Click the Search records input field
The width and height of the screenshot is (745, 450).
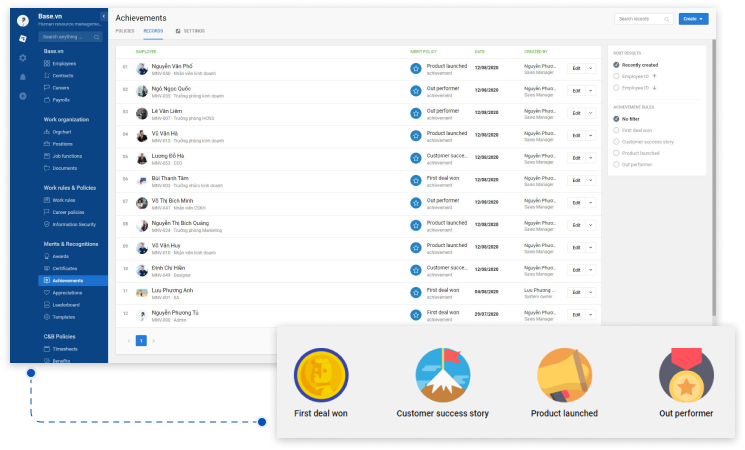pyautogui.click(x=642, y=18)
